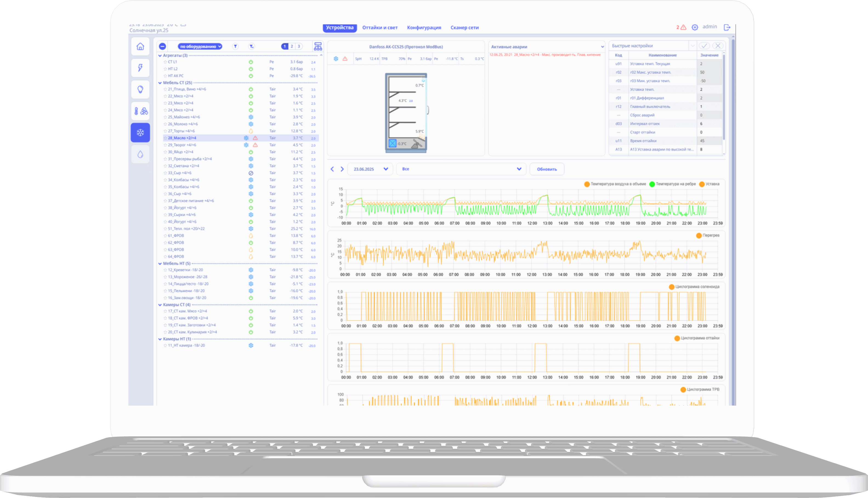Open the thermometer and fan climate section
Screen dimensions: 868x498
(140, 111)
